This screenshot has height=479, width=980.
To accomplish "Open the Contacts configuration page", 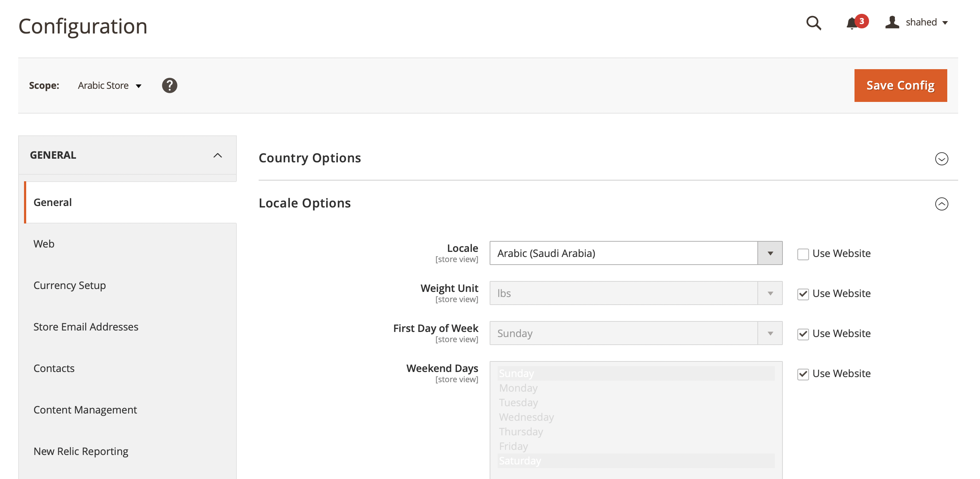I will pos(54,368).
